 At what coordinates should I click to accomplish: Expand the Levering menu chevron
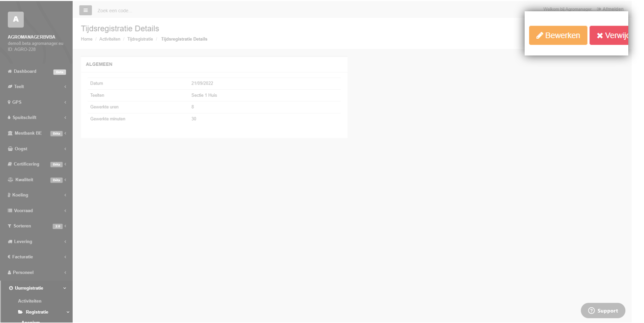(65, 242)
